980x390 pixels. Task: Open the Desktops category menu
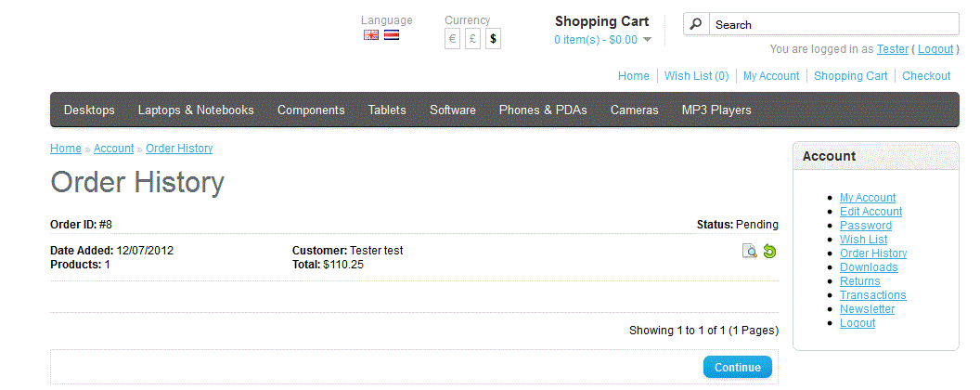(x=89, y=110)
